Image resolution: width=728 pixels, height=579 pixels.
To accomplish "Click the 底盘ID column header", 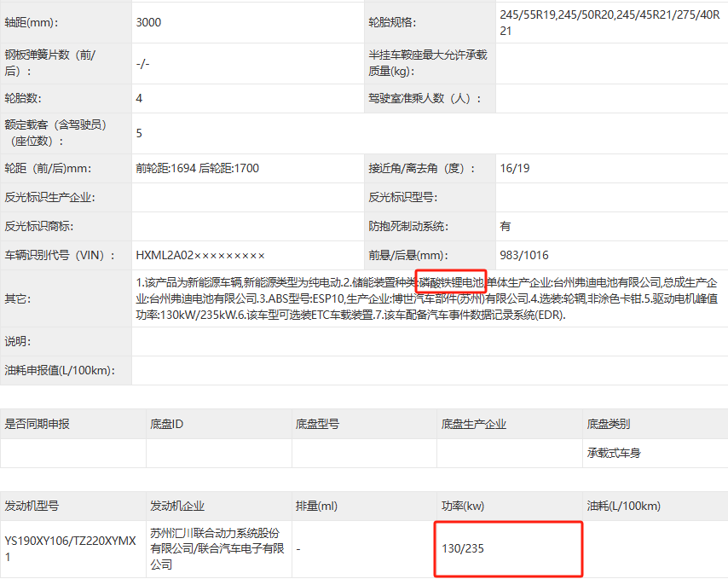I will [167, 424].
